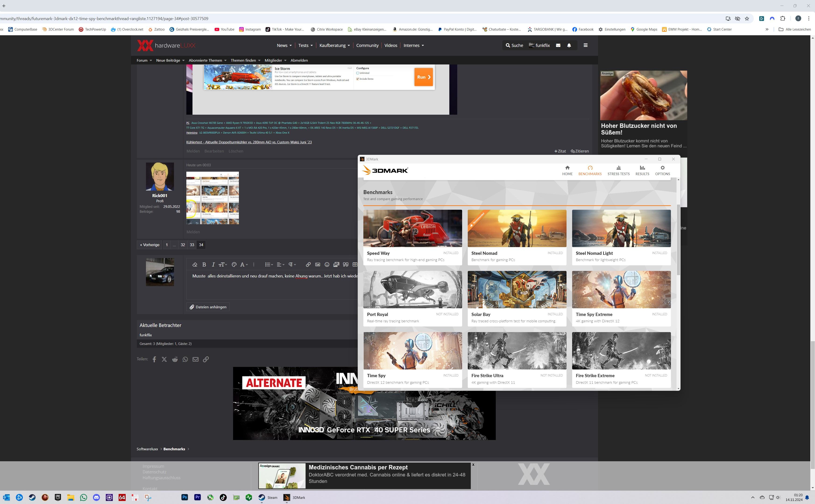Toggle italic formatting in reply editor
Image resolution: width=815 pixels, height=504 pixels.
point(213,264)
